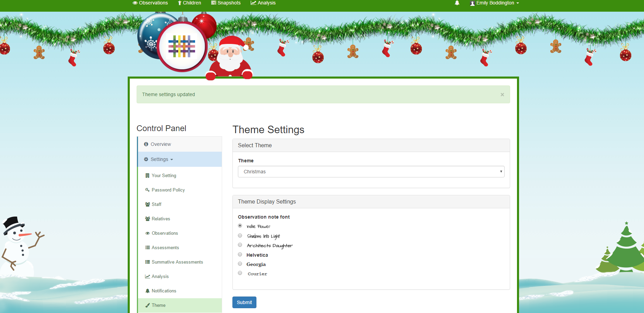644x313 pixels.
Task: Select Shadows Into Light font option
Action: [x=240, y=235]
